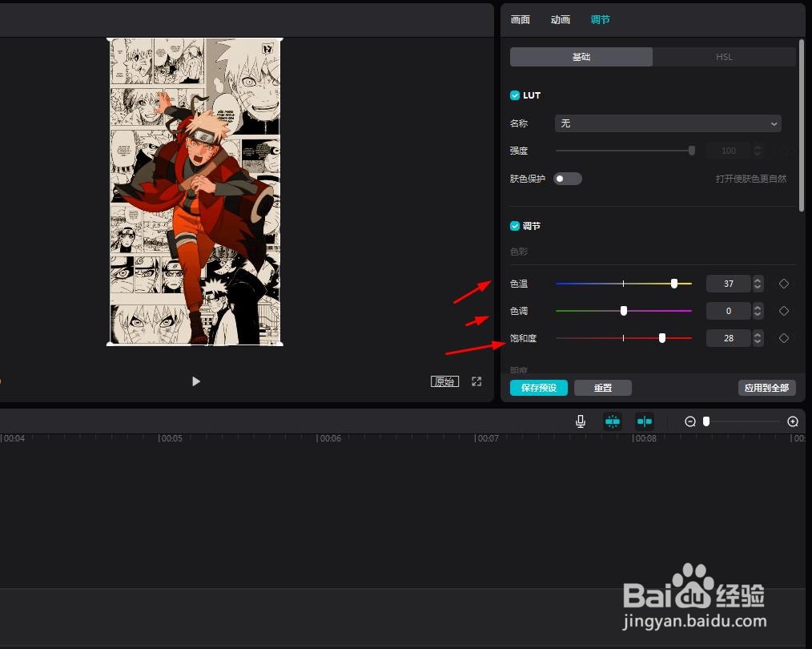Click the 00:07 timeline ruler mark
This screenshot has width=812, height=649.
pos(487,438)
